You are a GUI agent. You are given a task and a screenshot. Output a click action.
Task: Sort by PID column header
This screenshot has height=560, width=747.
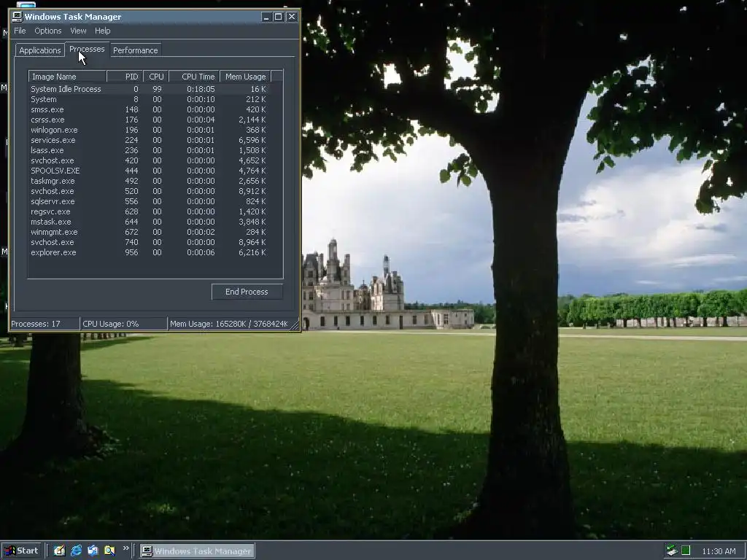click(x=124, y=76)
